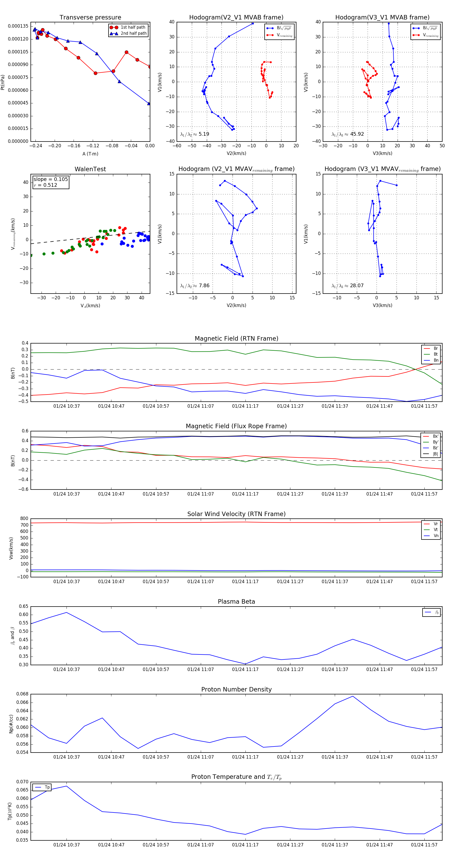Click 'A (T·m)' x-axis label

click(x=90, y=154)
